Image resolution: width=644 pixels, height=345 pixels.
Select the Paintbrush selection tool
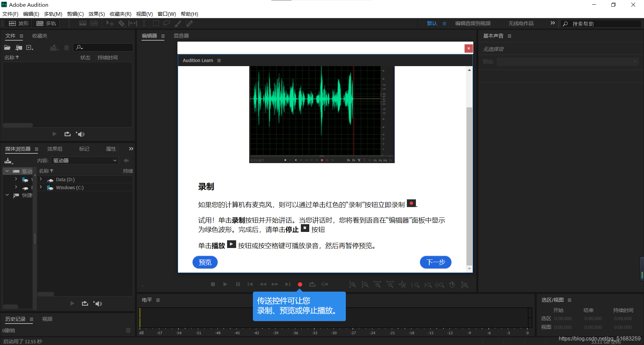(178, 23)
